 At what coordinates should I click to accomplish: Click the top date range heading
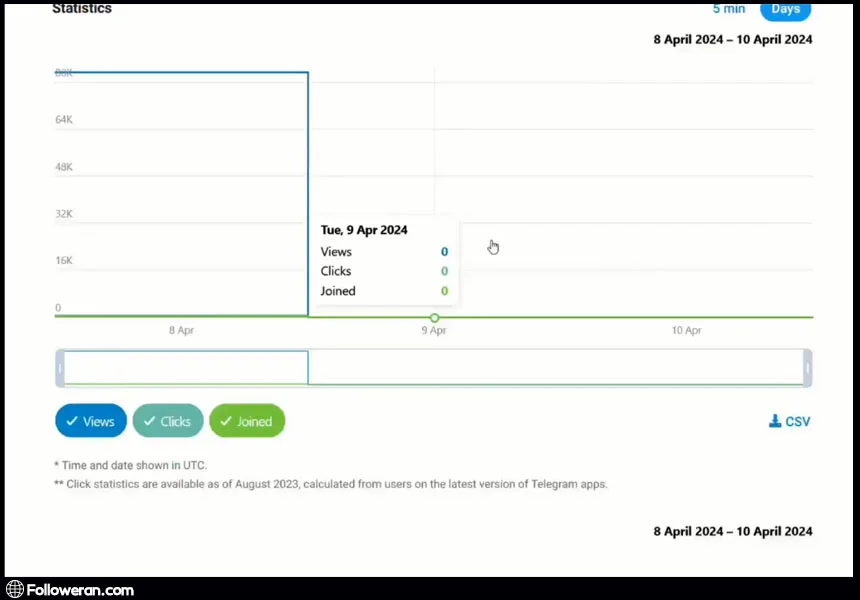733,40
